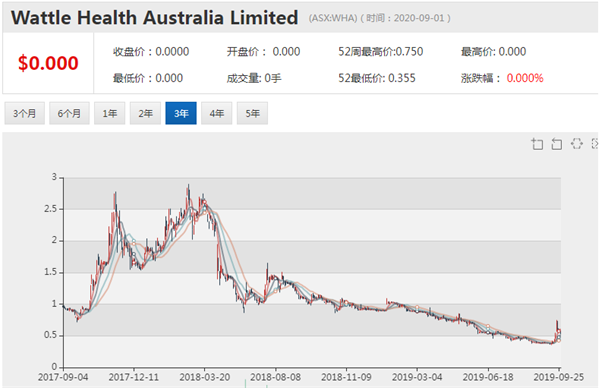Activate the chart area zoom tool icon
608x388 pixels.
tap(537, 144)
